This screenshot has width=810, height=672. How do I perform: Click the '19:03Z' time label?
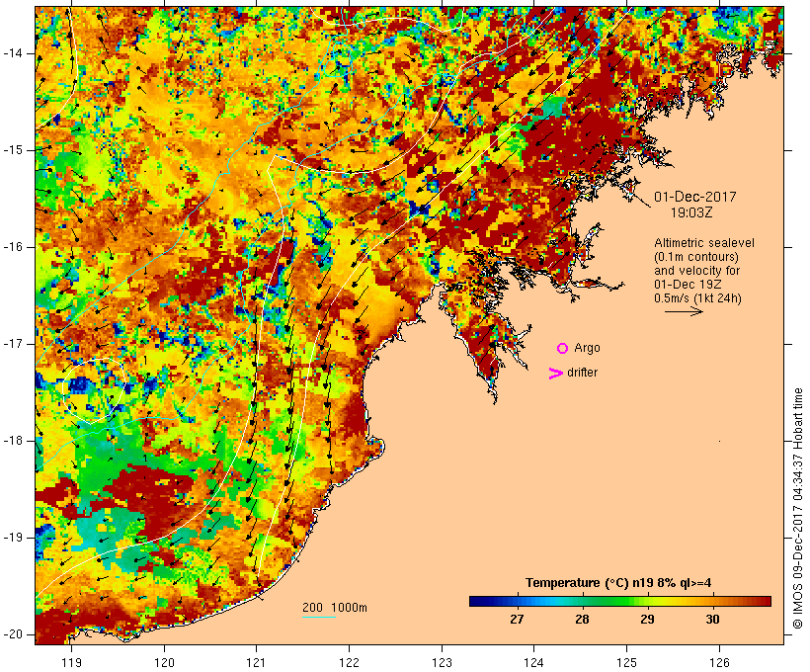[x=691, y=212]
